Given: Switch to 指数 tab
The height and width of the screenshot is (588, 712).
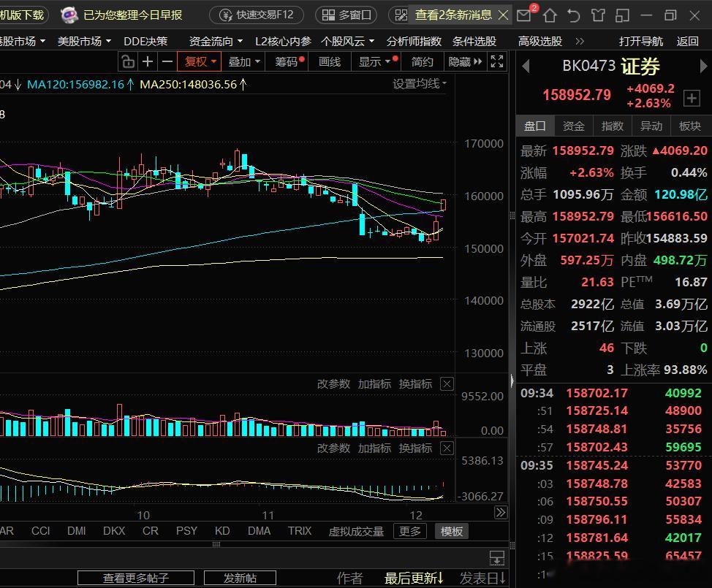Looking at the screenshot, I should [x=612, y=126].
